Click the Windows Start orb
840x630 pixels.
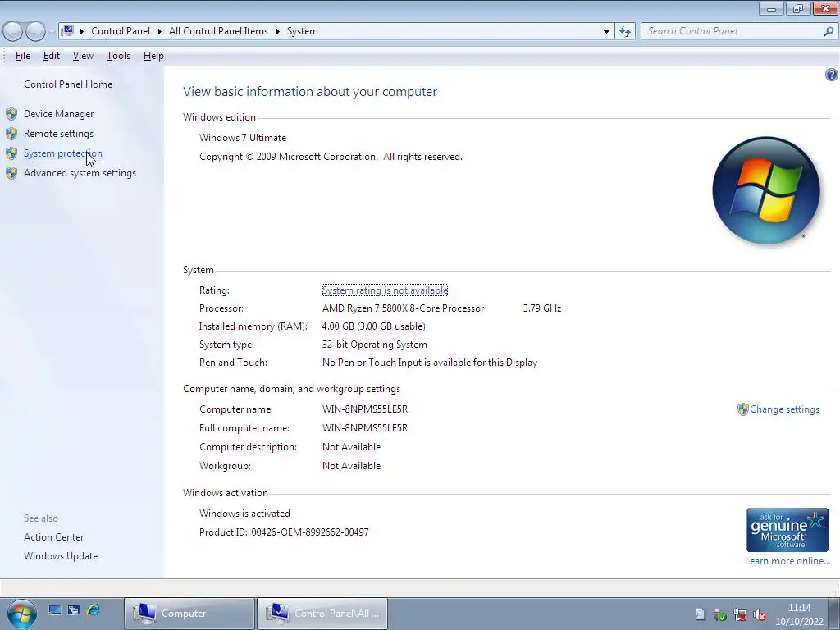pos(21,614)
